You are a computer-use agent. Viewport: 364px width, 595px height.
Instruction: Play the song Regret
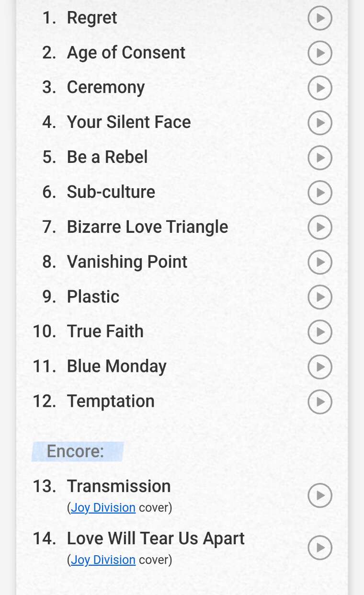319,18
